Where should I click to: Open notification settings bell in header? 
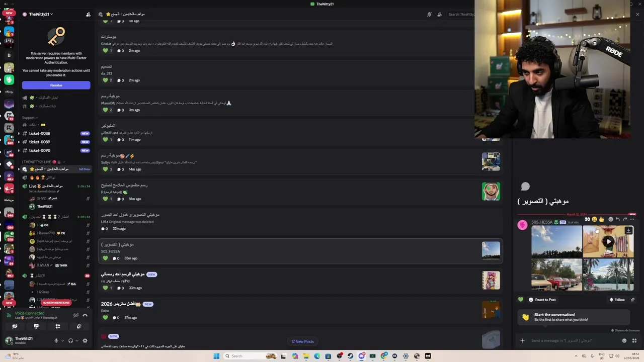429,14
